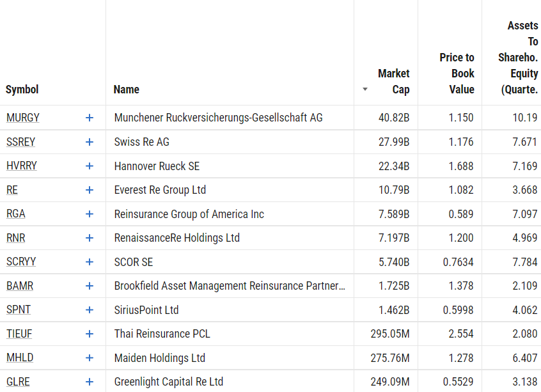
Task: Sort by the Symbol column header
Action: [x=22, y=90]
